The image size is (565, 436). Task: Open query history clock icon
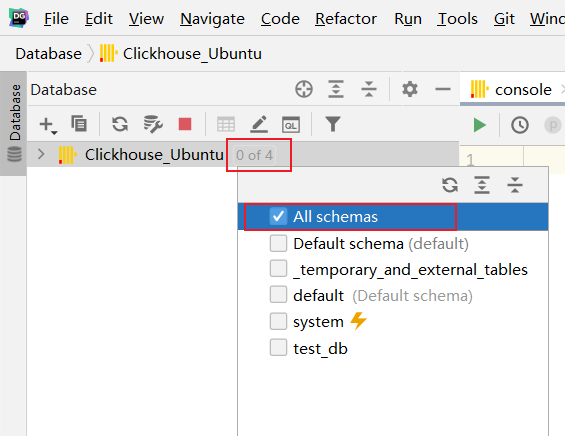[520, 125]
